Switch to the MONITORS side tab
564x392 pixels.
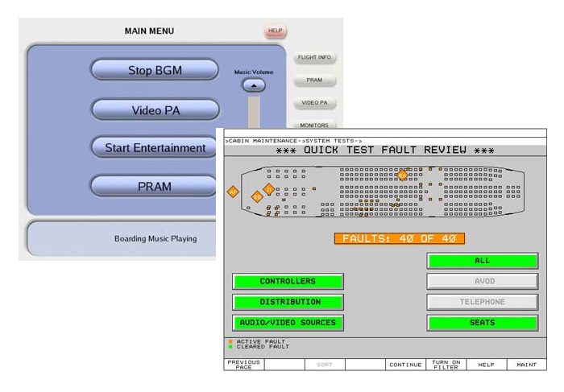tap(314, 125)
